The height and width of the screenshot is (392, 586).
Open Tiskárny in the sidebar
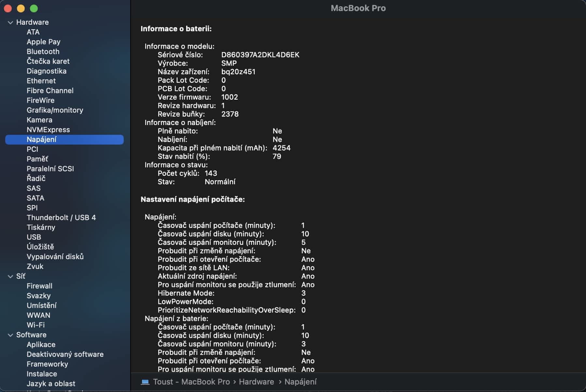pos(41,227)
